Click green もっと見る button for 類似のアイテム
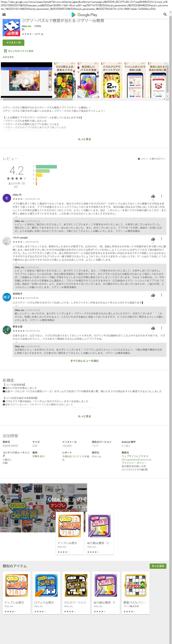The height and width of the screenshot is (644, 172). (x=158, y=566)
